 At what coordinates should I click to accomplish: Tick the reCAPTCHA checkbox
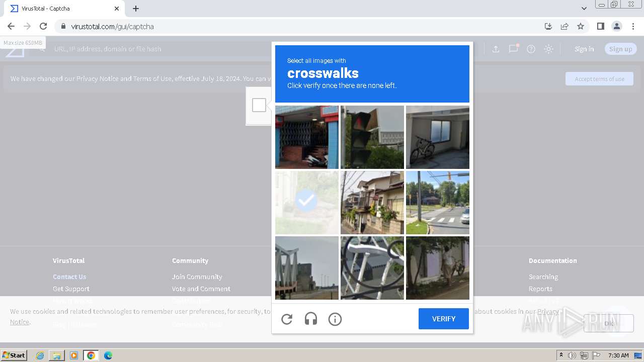(259, 105)
